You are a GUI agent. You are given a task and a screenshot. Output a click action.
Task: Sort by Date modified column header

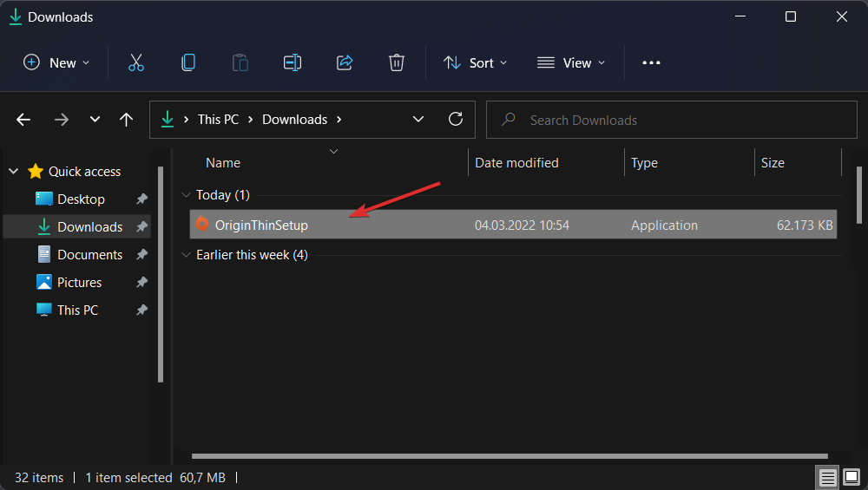516,163
